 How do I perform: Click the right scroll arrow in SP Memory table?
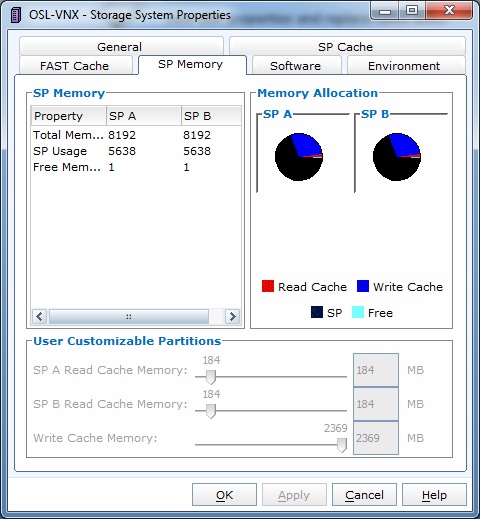pos(232,316)
